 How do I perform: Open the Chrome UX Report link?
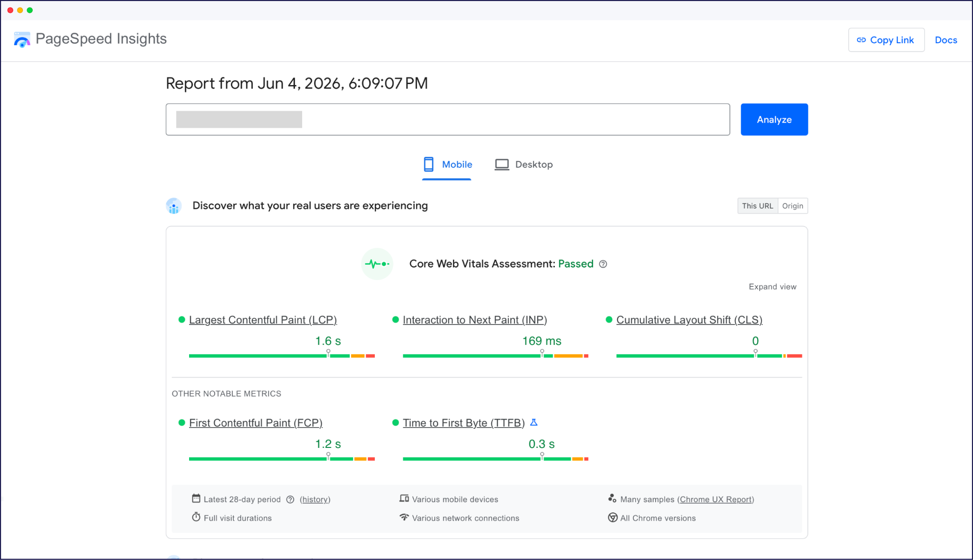point(715,499)
